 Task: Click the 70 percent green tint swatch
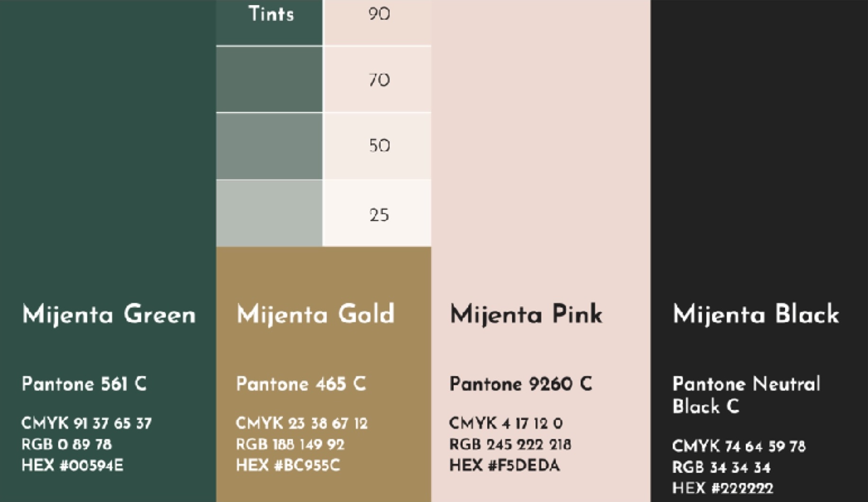[269, 79]
